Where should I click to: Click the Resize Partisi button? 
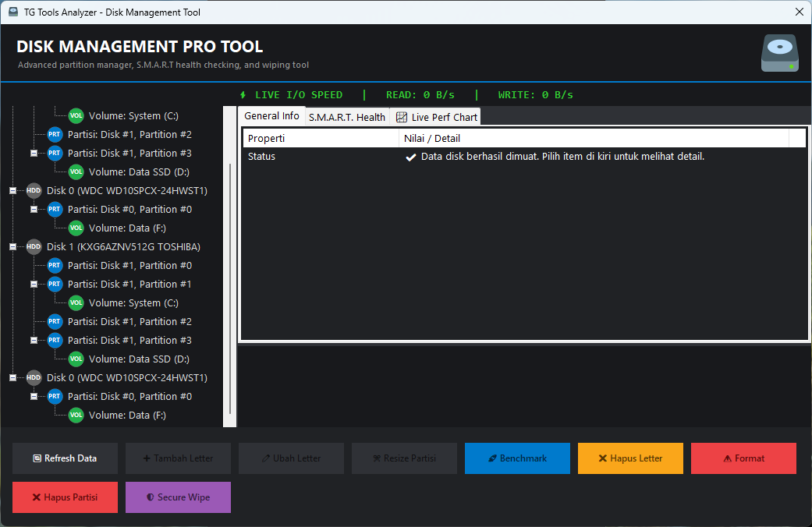pyautogui.click(x=405, y=458)
